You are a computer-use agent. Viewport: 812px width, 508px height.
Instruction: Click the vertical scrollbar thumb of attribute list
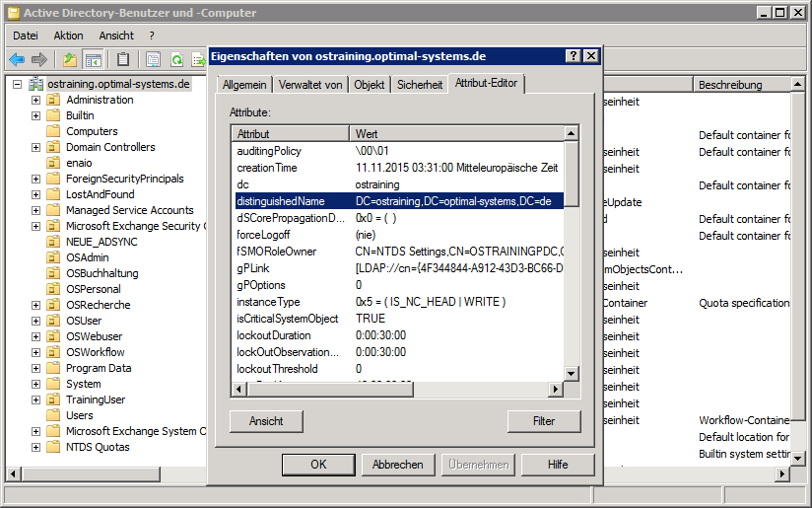572,174
